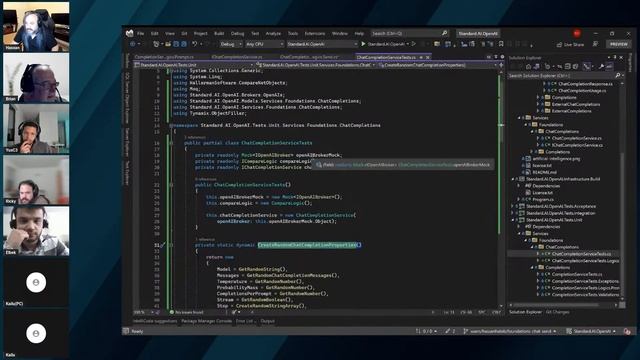Click Solution Explorer search magnifier icon
This screenshot has width=640, height=360.
[x=618, y=76]
